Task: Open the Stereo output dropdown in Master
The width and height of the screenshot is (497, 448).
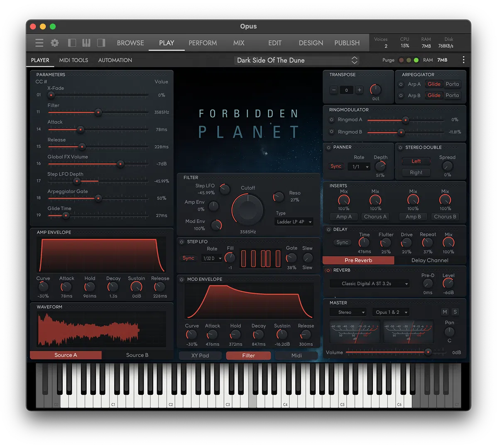Action: (348, 312)
